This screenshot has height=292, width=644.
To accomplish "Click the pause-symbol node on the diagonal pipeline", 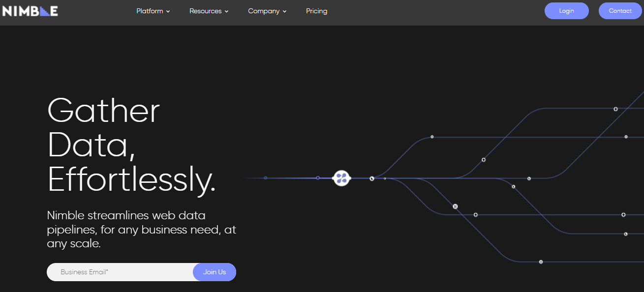I will coord(455,206).
